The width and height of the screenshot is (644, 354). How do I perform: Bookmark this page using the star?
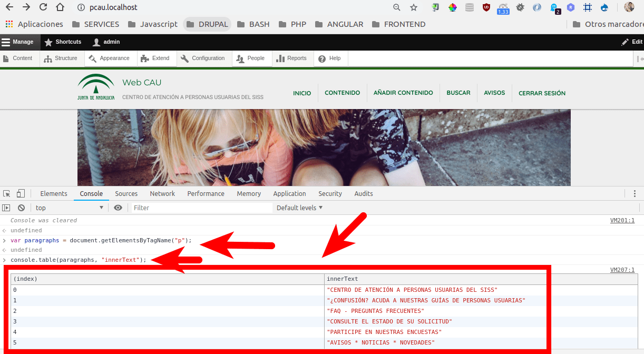(414, 7)
